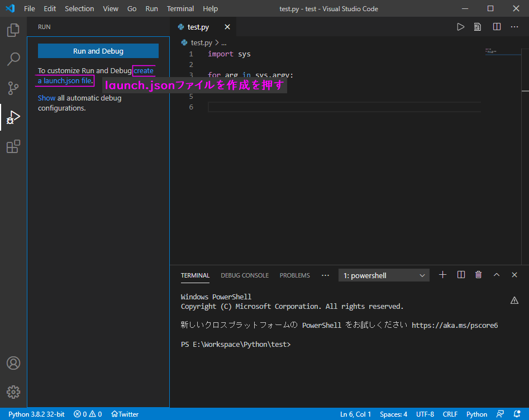529x420 pixels.
Task: Kill terminal with trash icon
Action: click(x=478, y=275)
